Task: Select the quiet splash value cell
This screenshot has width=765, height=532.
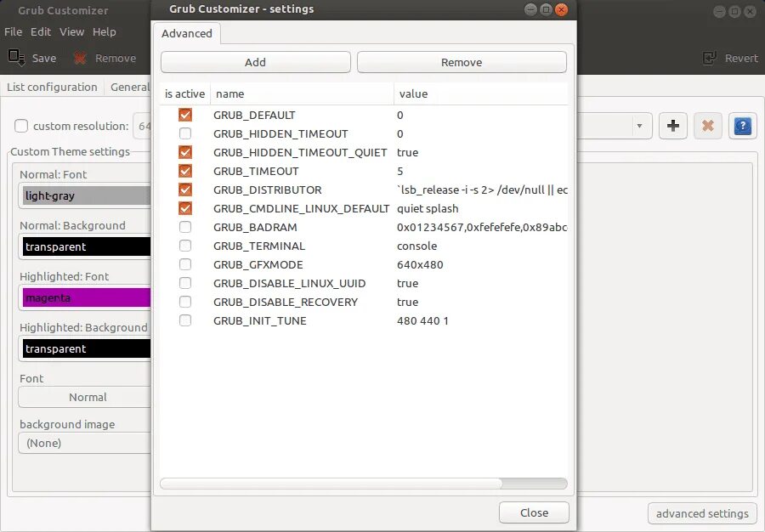Action: tap(428, 208)
